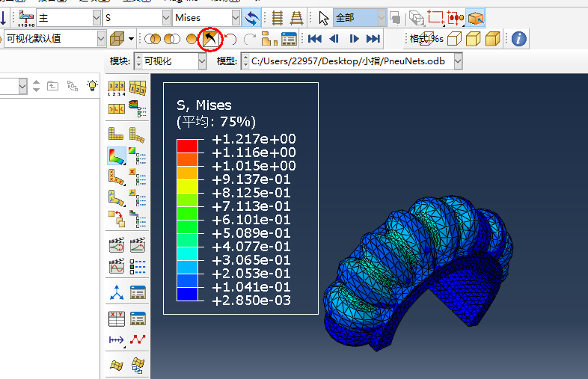Skip to the last frame

click(x=373, y=38)
